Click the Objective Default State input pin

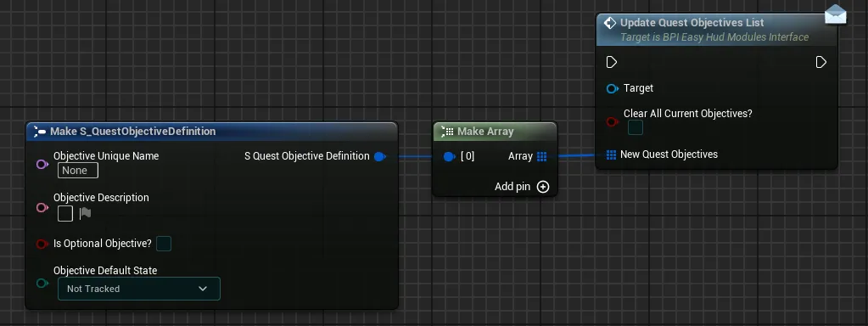(x=42, y=284)
